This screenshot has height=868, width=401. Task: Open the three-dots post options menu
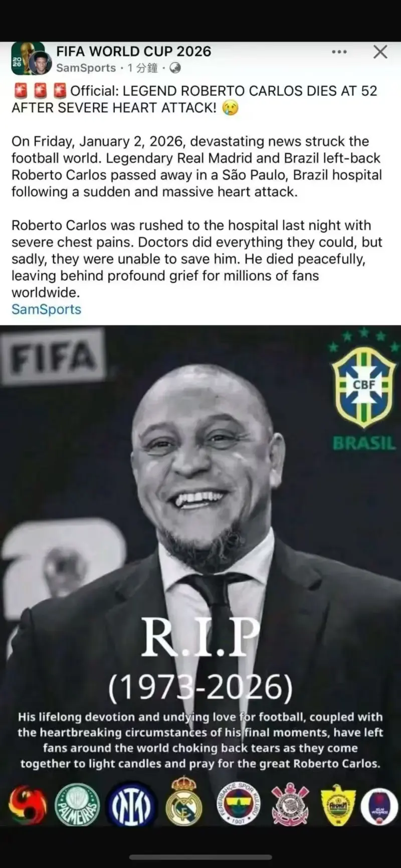[339, 52]
